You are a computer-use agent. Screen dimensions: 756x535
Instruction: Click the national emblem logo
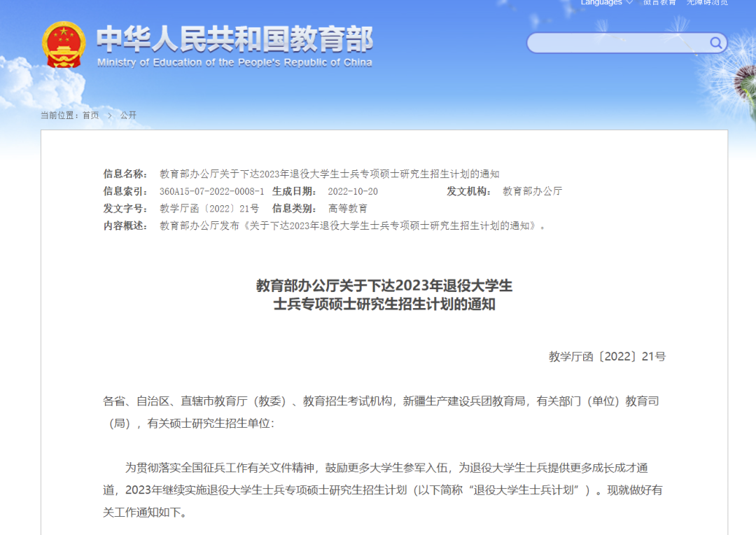pyautogui.click(x=63, y=46)
